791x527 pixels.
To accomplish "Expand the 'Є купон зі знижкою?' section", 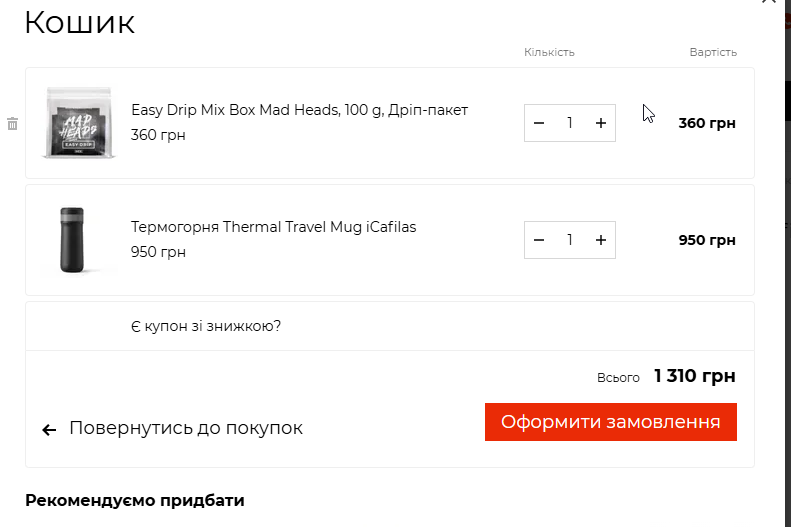I will 206,326.
